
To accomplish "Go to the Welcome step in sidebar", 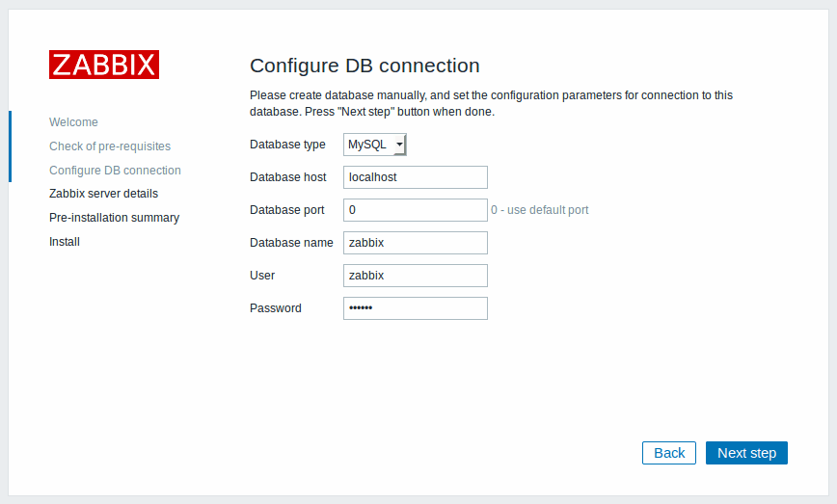I will (x=73, y=122).
